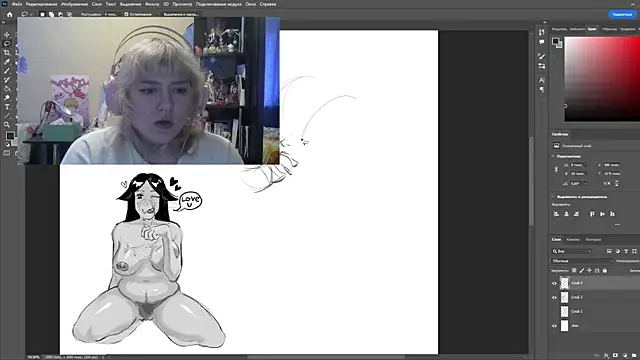The width and height of the screenshot is (640, 360).
Task: Lock layer position
Action: (x=589, y=271)
